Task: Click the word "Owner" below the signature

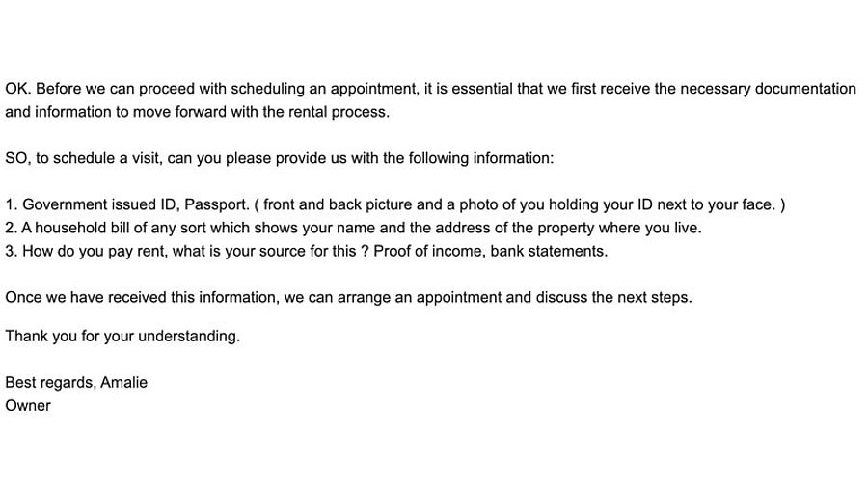Action: pos(28,405)
